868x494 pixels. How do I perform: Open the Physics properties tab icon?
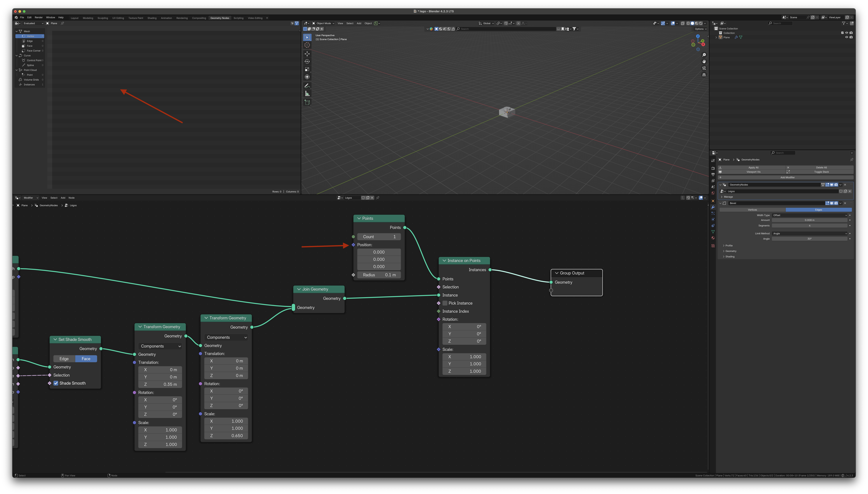pyautogui.click(x=713, y=220)
